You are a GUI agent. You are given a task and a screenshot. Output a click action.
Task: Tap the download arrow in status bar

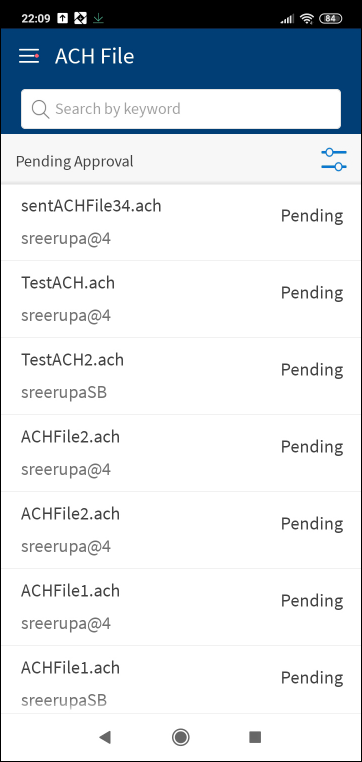pos(99,18)
